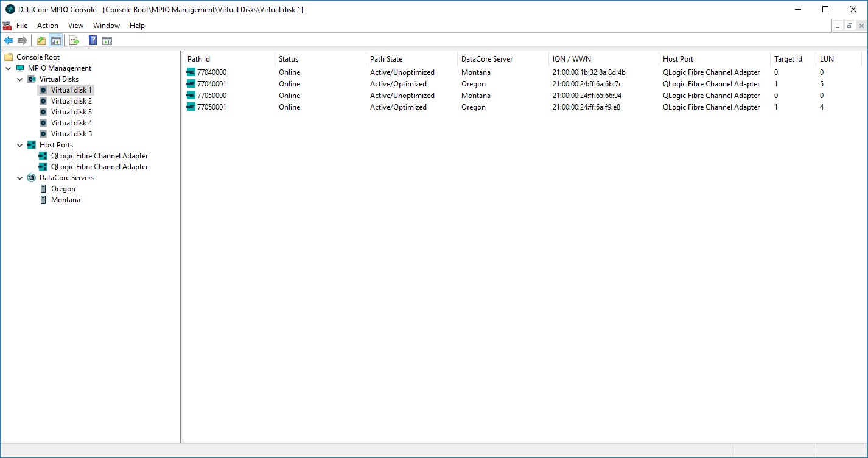Select the Virtual disk 3 icon in the tree

click(x=43, y=112)
